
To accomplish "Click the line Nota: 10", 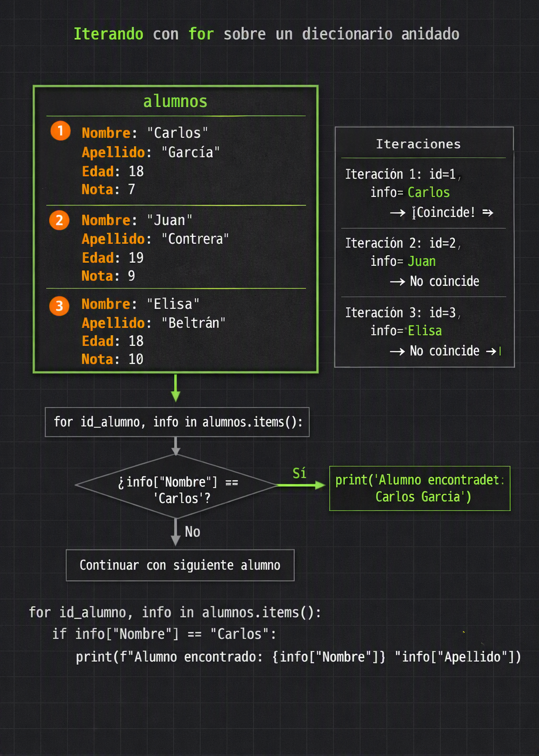I will point(112,359).
